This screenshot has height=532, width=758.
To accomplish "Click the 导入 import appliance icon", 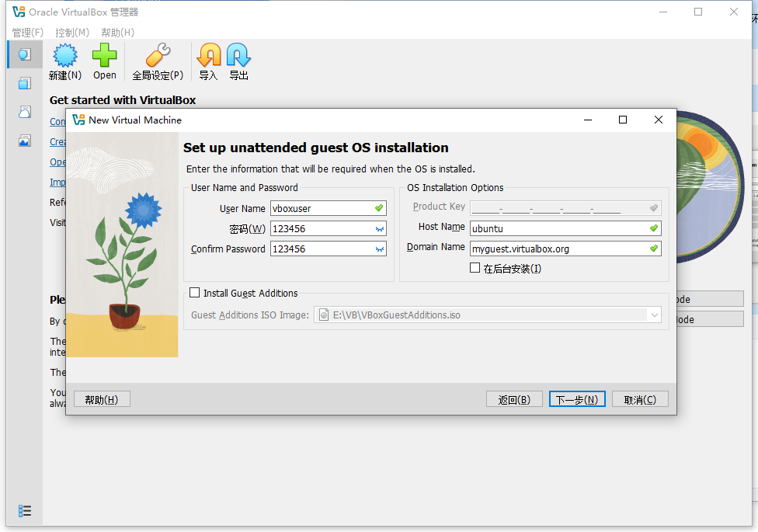I will coord(208,57).
